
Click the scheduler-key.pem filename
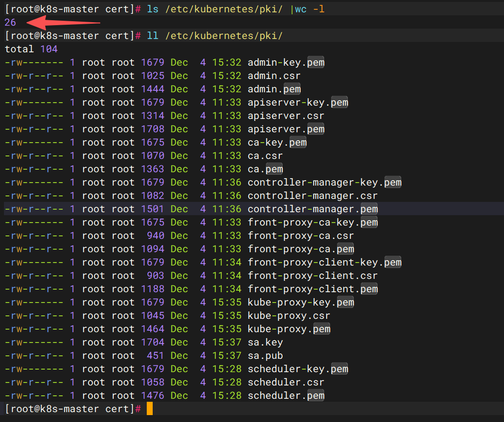(x=297, y=369)
